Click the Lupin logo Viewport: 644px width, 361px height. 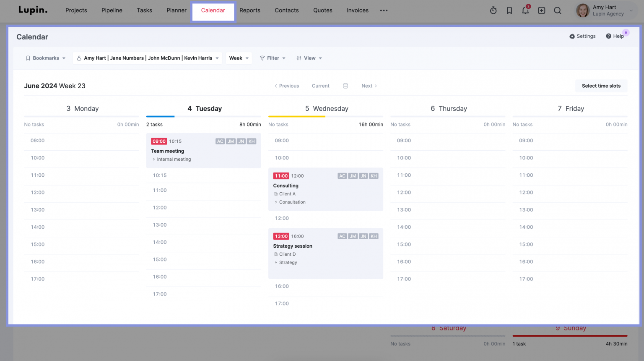(x=33, y=10)
